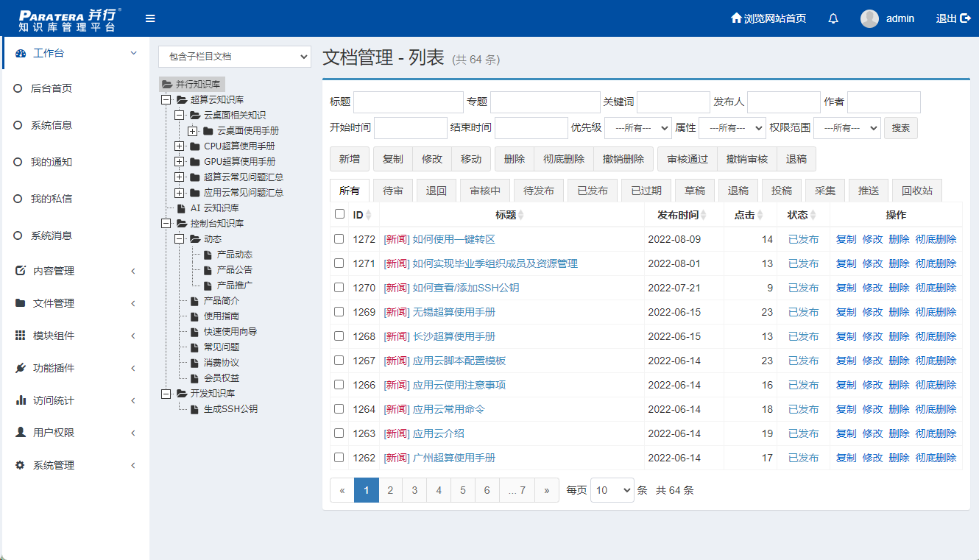Click the 审核通过 button
Viewport: 979px width, 560px height.
(x=688, y=159)
